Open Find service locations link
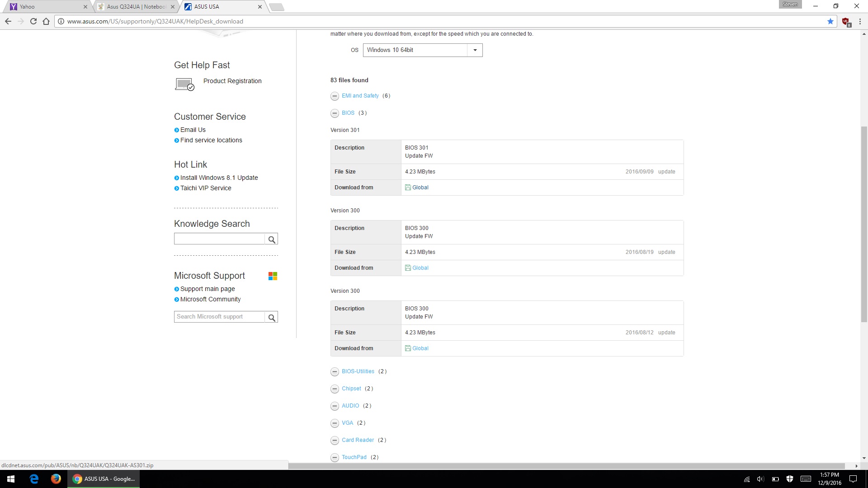 tap(211, 140)
